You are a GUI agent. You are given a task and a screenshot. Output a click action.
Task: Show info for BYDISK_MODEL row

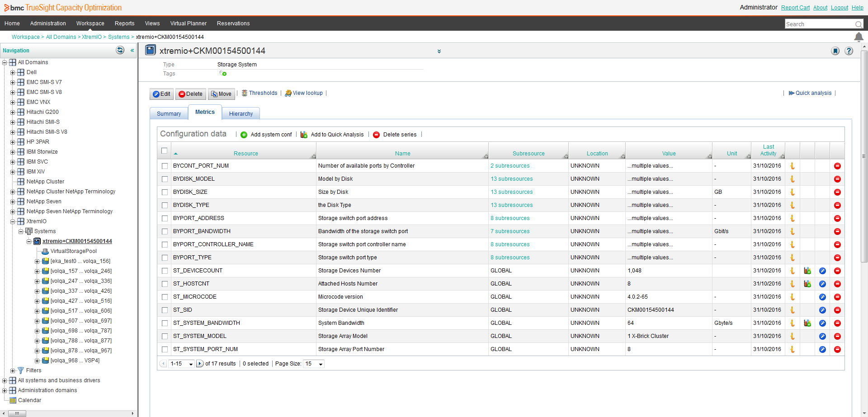(793, 179)
